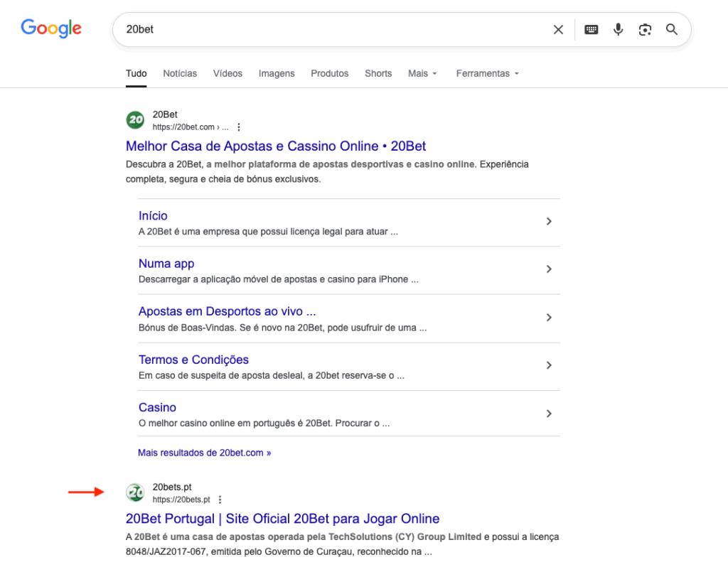This screenshot has height=577, width=728.
Task: Open the on-screen keyboard icon
Action: click(x=591, y=30)
